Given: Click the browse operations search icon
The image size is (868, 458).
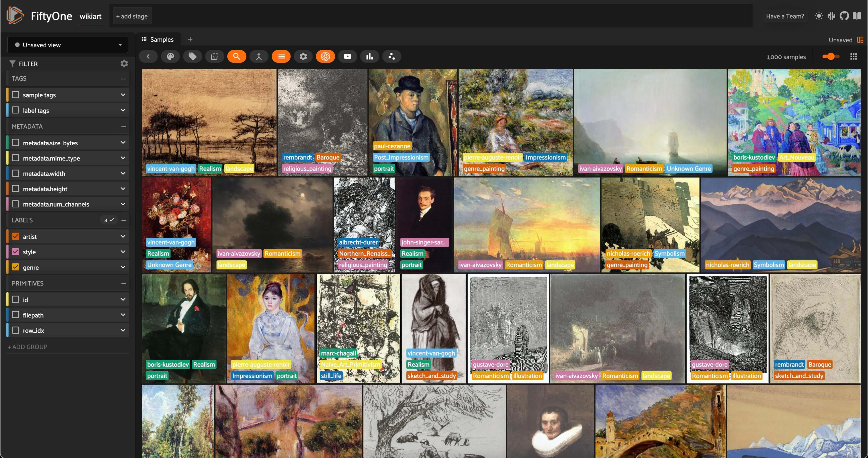Looking at the screenshot, I should coord(237,56).
